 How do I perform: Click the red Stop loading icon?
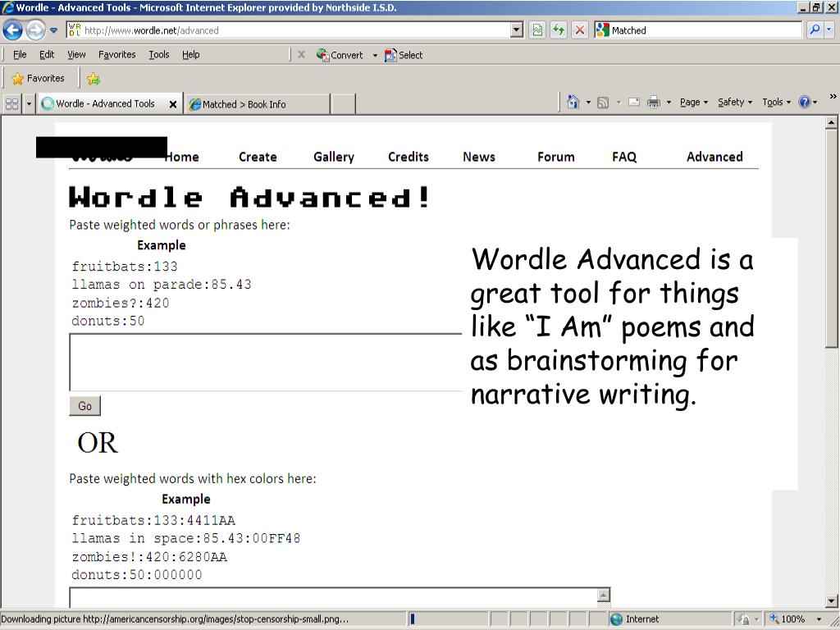[x=580, y=30]
